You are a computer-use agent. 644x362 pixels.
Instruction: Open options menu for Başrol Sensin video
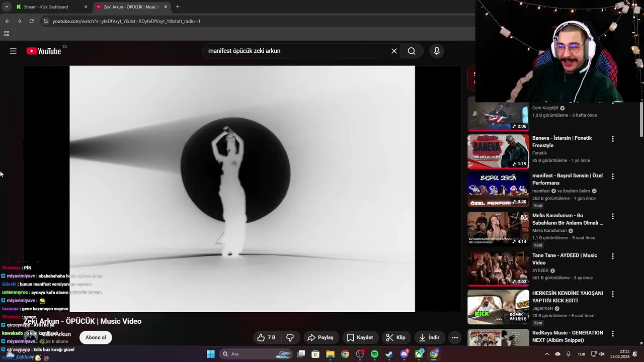612,176
